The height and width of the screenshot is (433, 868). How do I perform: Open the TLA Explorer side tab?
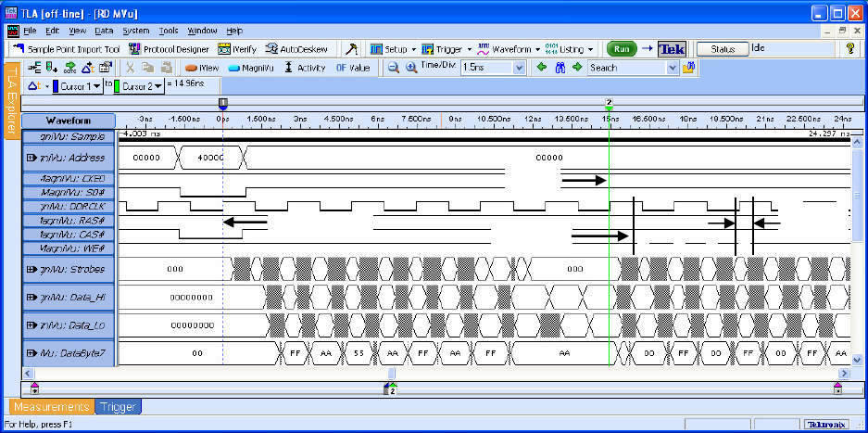[12, 100]
